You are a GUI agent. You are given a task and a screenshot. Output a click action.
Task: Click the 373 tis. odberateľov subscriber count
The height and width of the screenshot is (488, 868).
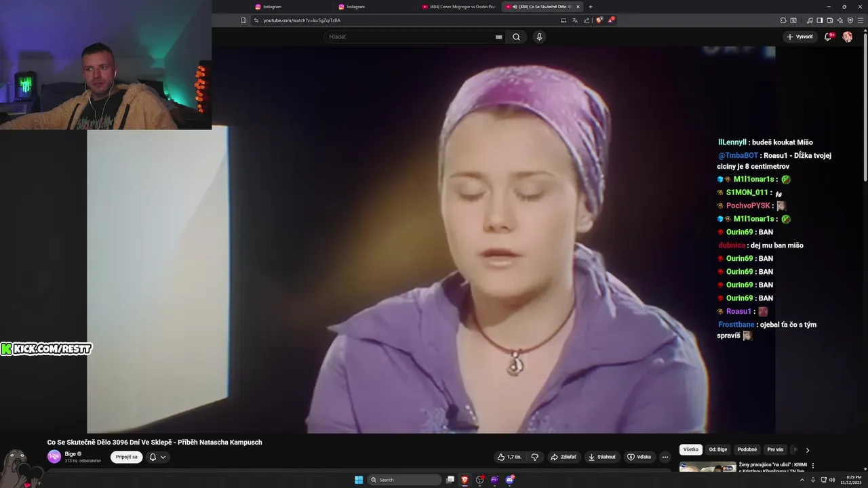pos(83,461)
